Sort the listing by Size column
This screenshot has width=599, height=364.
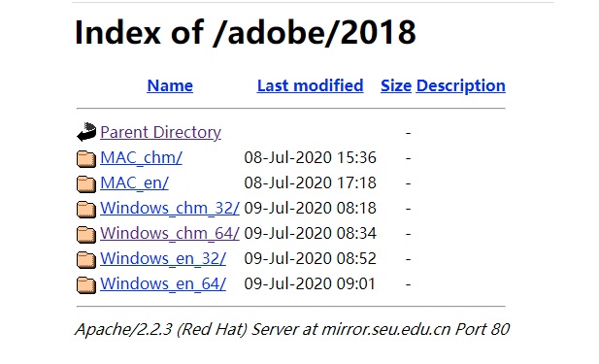(x=396, y=85)
